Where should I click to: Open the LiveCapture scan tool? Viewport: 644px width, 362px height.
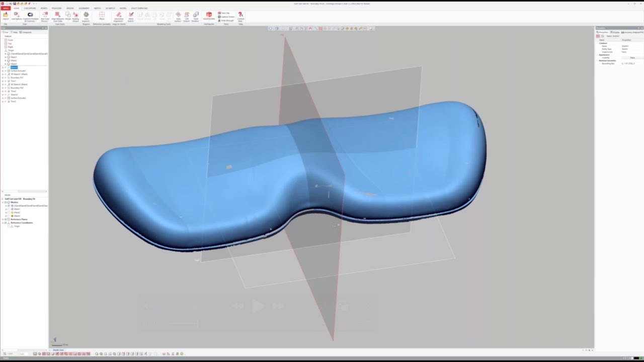click(x=16, y=17)
